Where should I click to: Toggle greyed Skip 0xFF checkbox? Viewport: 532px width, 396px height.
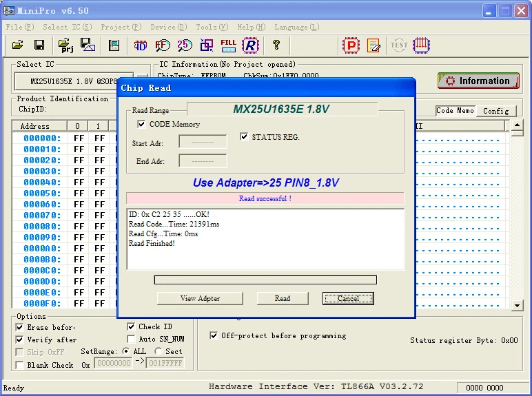pos(20,352)
